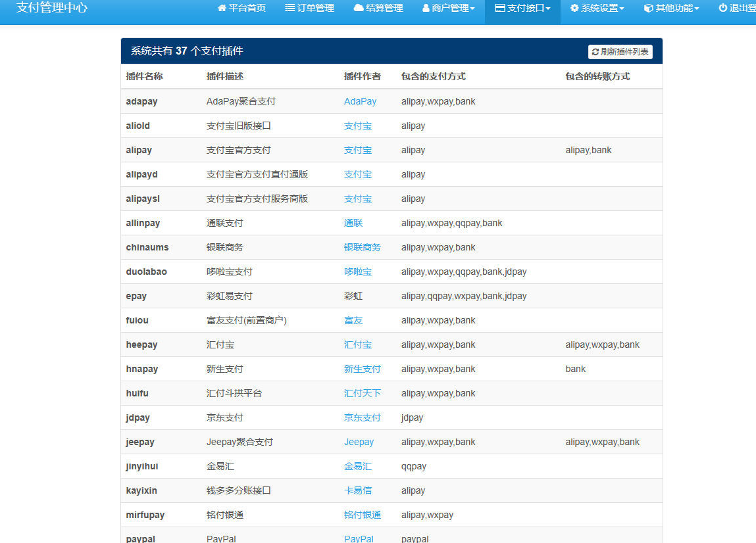Click the cloud icon beside 结算管理
Screen dimensions: 756x543
point(359,8)
